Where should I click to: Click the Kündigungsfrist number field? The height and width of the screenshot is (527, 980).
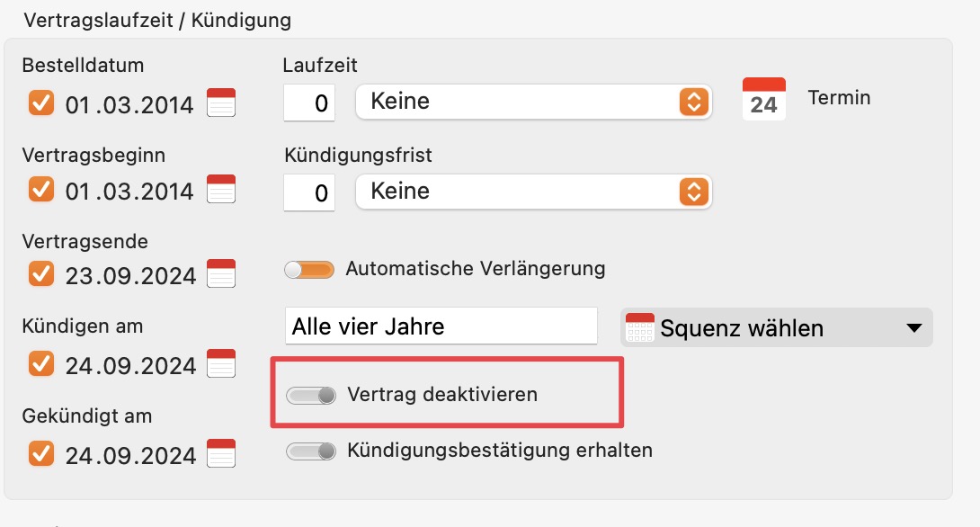(x=309, y=192)
